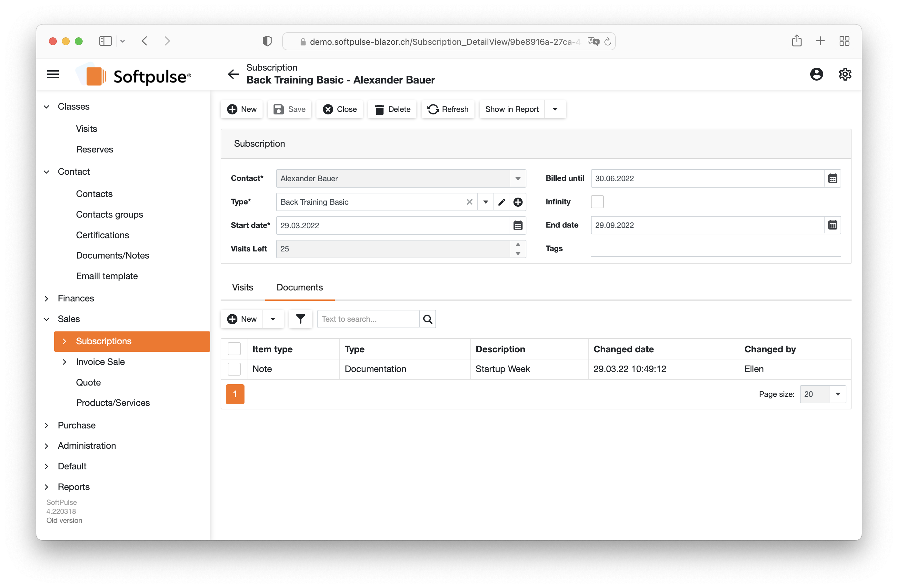Image resolution: width=898 pixels, height=588 pixels.
Task: Click the toolbar New subscription button
Action: pyautogui.click(x=242, y=109)
